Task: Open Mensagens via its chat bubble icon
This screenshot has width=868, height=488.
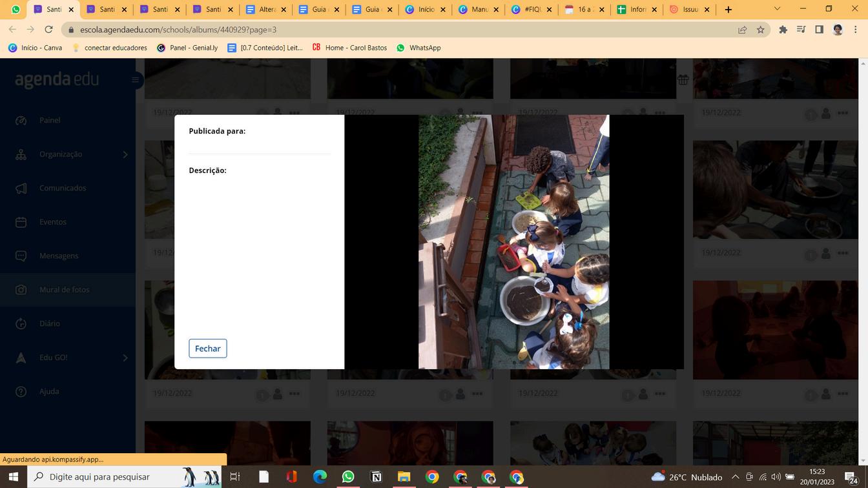Action: tap(21, 256)
